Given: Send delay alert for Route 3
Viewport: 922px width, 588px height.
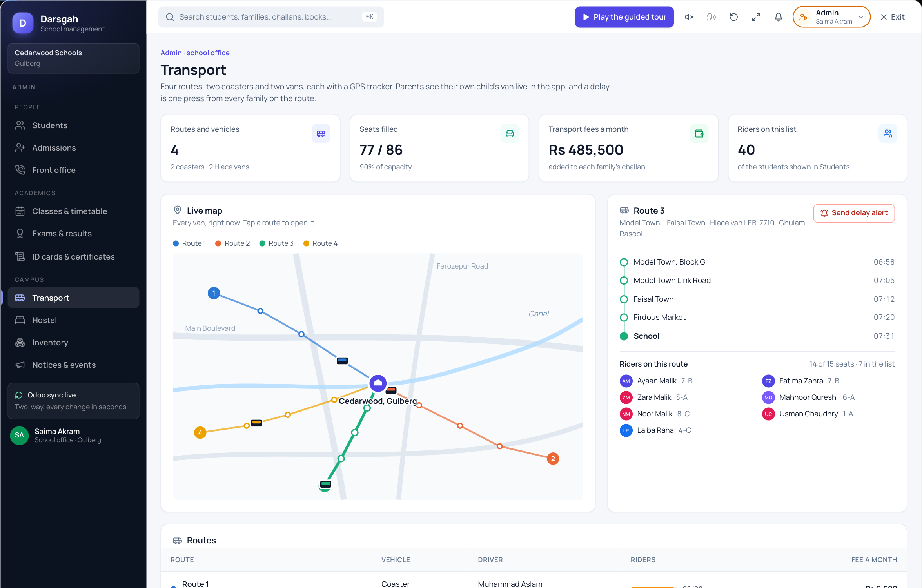Looking at the screenshot, I should point(854,213).
